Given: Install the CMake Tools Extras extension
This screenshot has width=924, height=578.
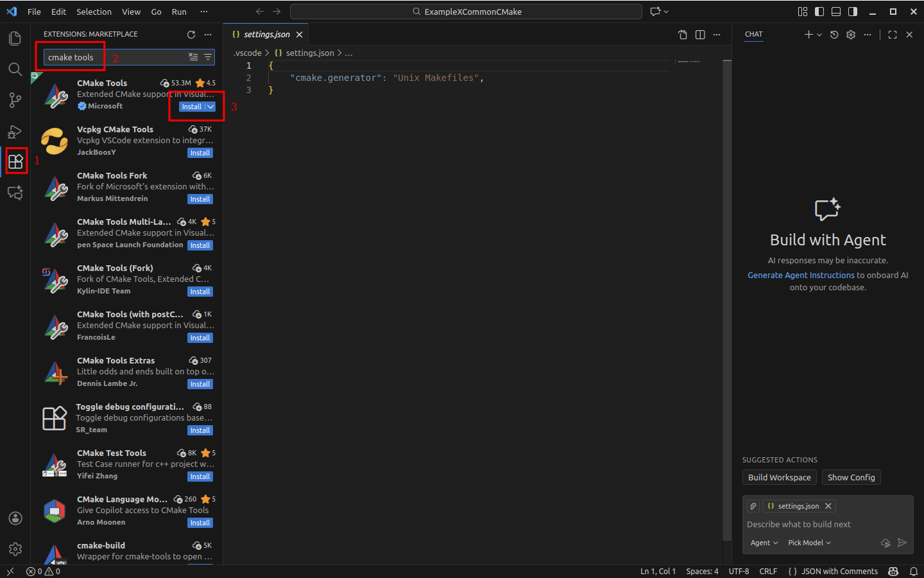Looking at the screenshot, I should tap(200, 384).
